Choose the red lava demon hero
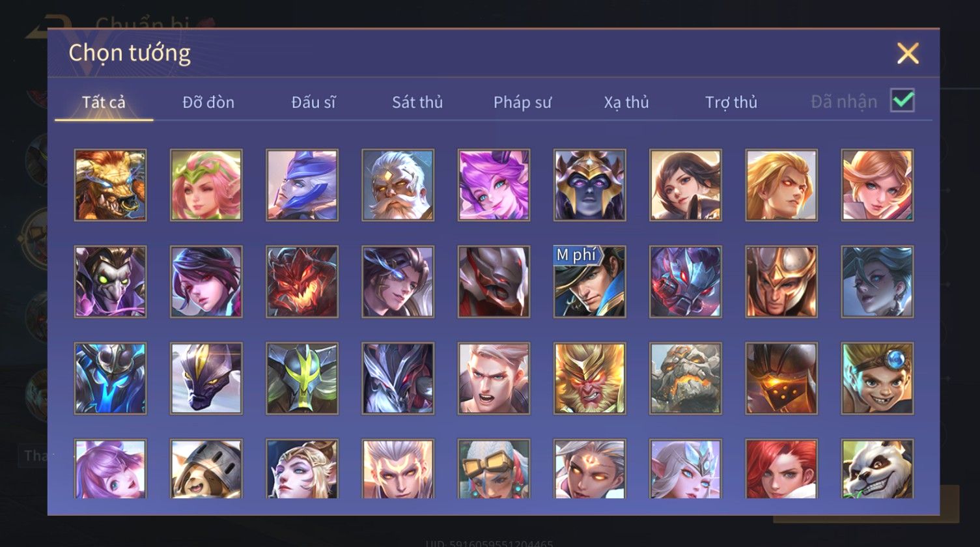This screenshot has width=980, height=547. [x=301, y=281]
